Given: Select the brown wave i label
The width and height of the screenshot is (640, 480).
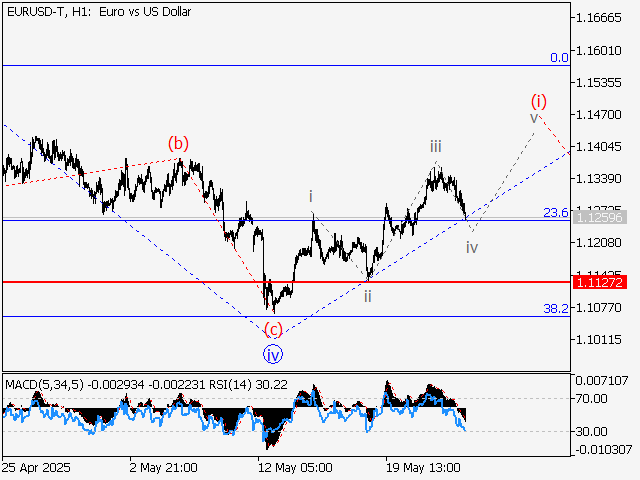Looking at the screenshot, I should pos(311,196).
